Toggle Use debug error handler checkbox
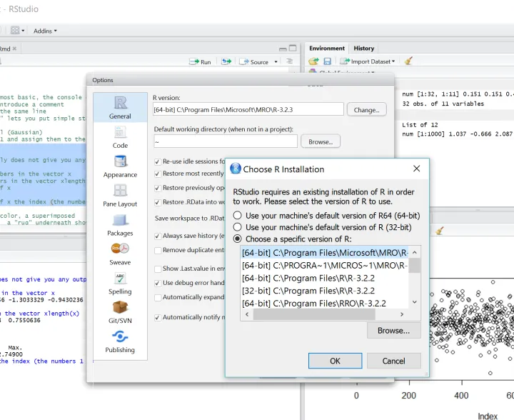 coord(158,283)
